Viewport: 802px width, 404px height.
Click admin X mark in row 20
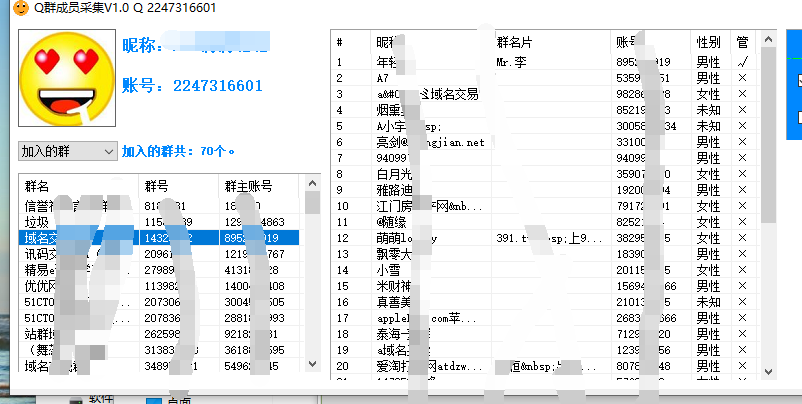743,366
